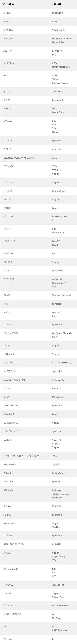
Task: Click the F1 DAZN channel for Spain
Action: 56,544
